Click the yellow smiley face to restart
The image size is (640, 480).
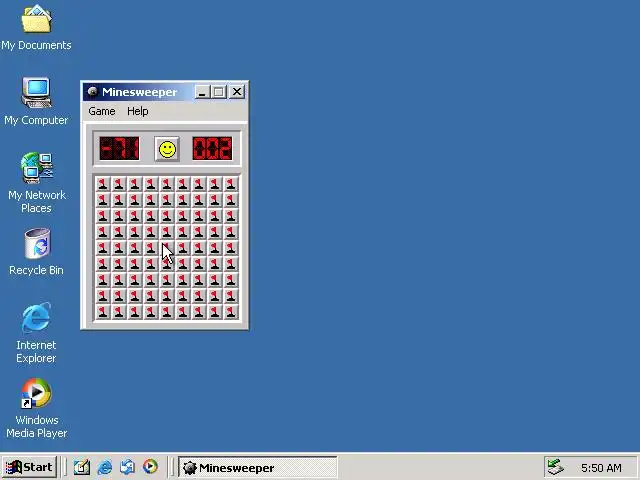coord(167,149)
